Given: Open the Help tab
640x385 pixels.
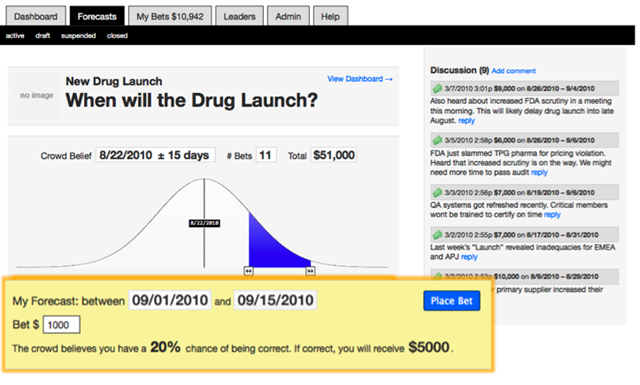Looking at the screenshot, I should pos(330,16).
